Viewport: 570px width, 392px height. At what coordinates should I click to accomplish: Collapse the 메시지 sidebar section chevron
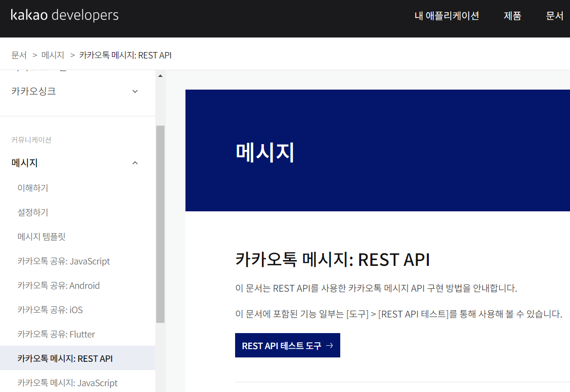[x=135, y=163]
